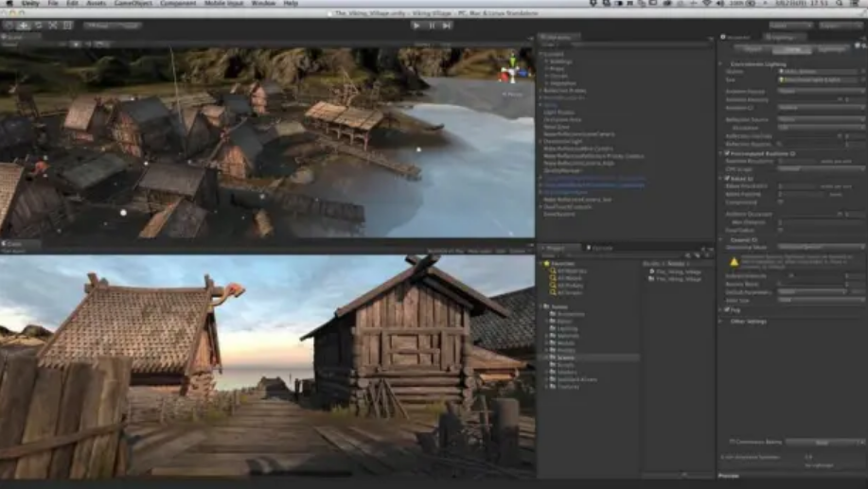
Task: Select the Scale tool in the toolbar
Action: click(53, 26)
